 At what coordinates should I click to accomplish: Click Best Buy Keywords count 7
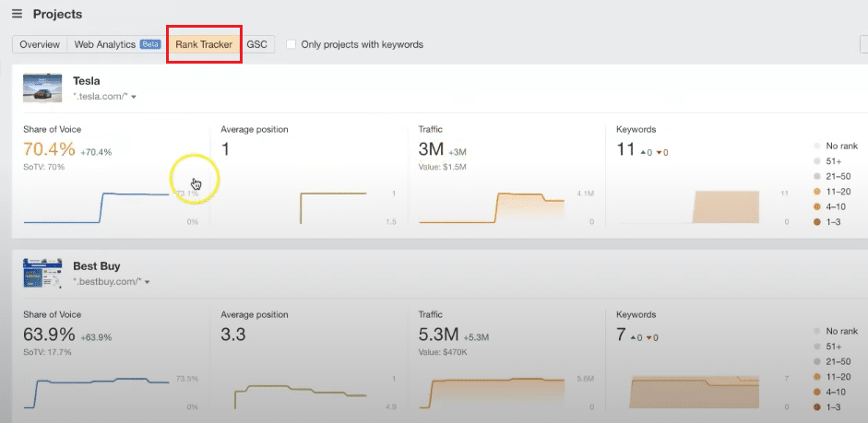pos(621,335)
